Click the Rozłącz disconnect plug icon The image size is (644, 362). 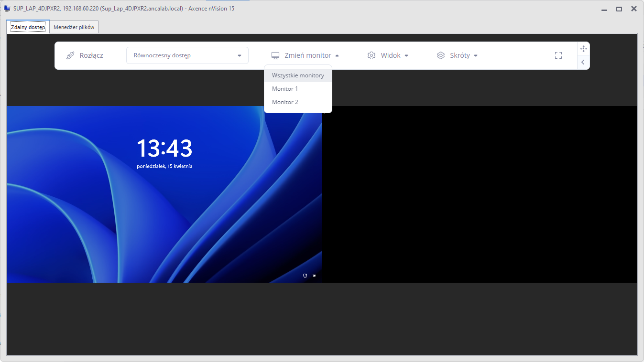70,55
